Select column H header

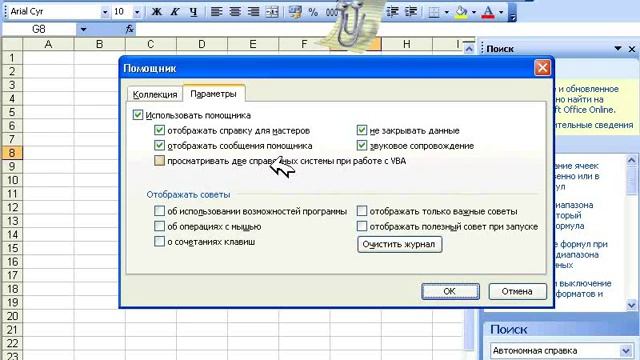pos(407,44)
